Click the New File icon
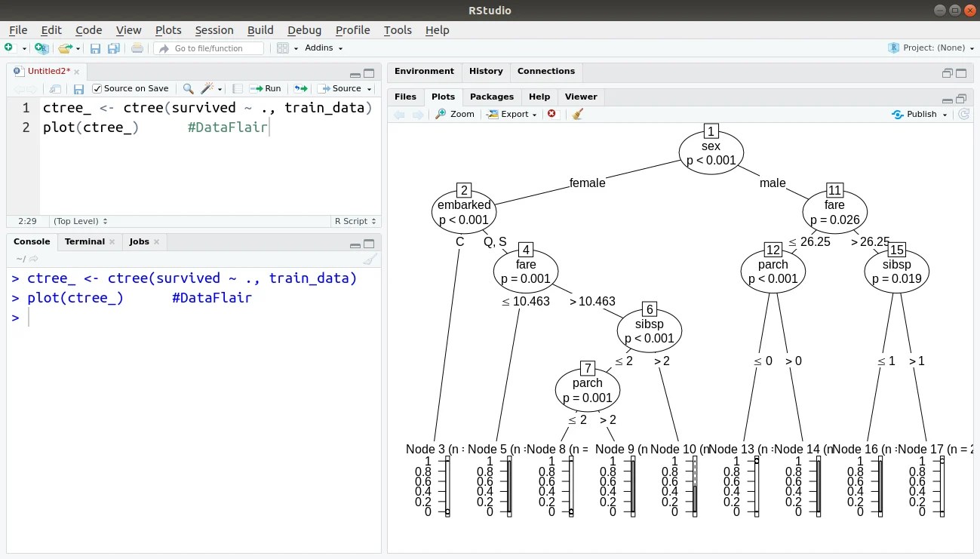The image size is (980, 559). pyautogui.click(x=9, y=48)
